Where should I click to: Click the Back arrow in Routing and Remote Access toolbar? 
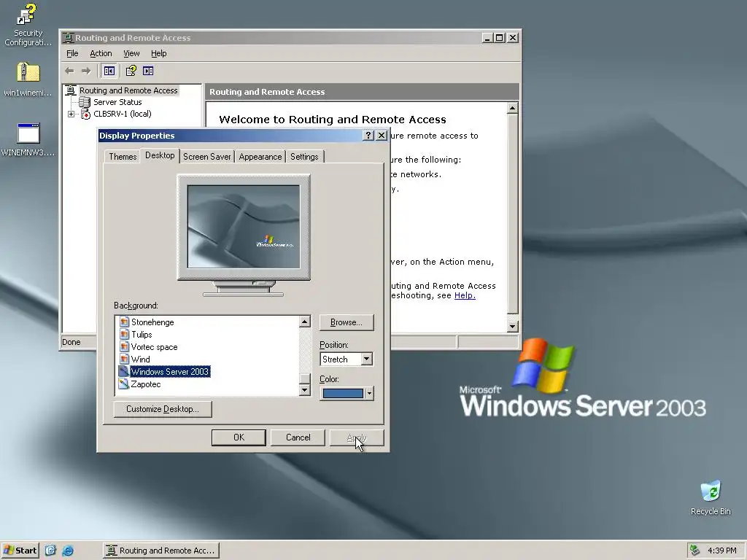click(69, 71)
